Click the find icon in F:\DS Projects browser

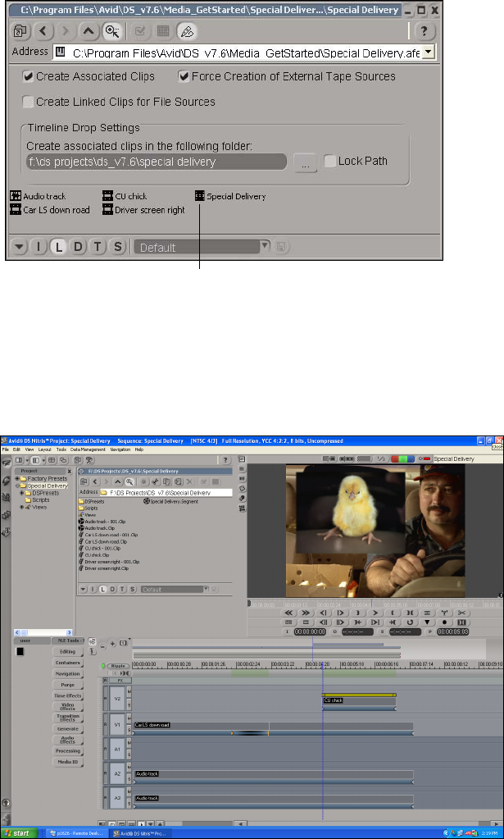pos(129,482)
